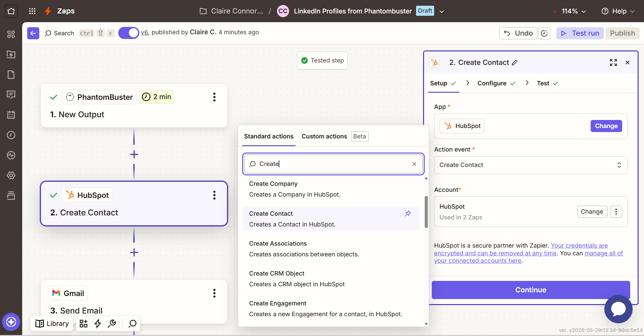
Task: Open the Test tab
Action: click(547, 83)
